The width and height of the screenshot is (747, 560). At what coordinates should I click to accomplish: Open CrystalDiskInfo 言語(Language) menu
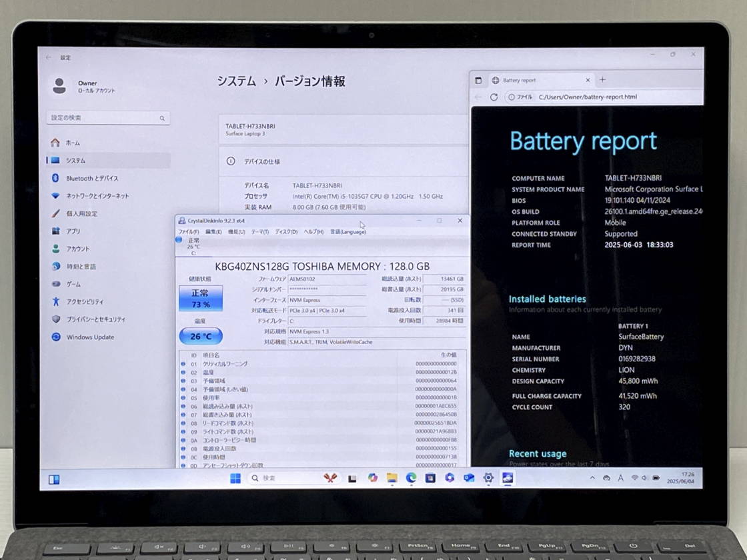coord(348,232)
